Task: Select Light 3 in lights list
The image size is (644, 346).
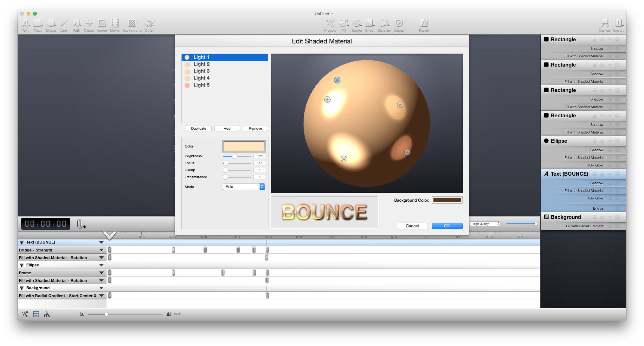Action: pyautogui.click(x=225, y=71)
